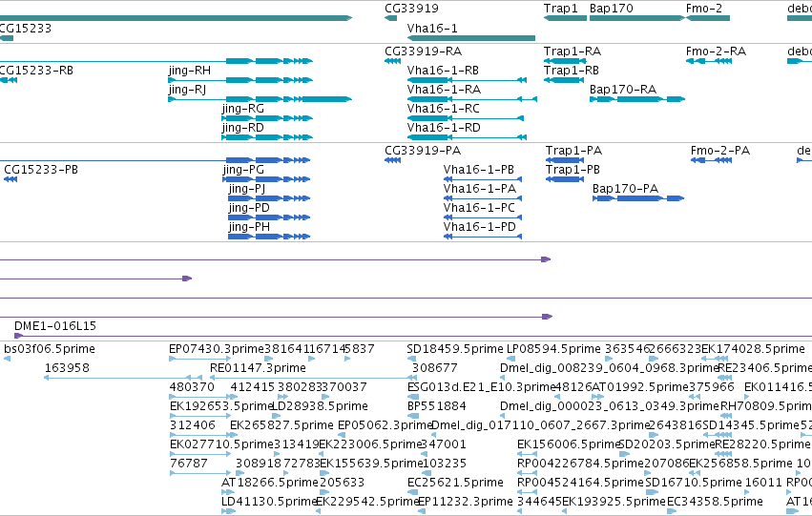Viewport: 812px width, 516px height.
Task: Open EST EP05062.3prime
Action: click(x=342, y=435)
